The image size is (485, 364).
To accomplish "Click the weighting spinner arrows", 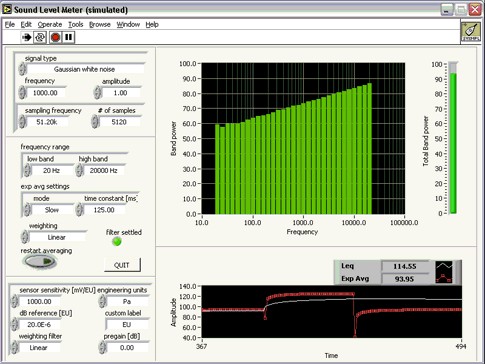I will (25, 237).
